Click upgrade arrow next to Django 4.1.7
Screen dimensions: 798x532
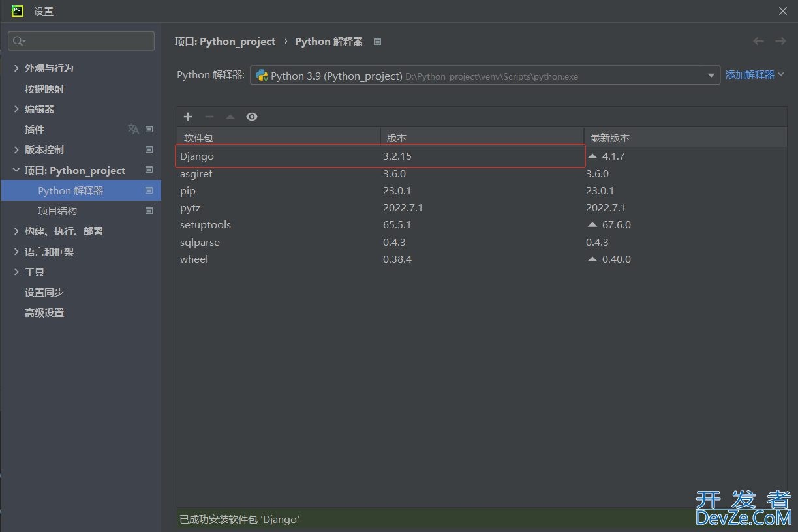click(x=592, y=156)
